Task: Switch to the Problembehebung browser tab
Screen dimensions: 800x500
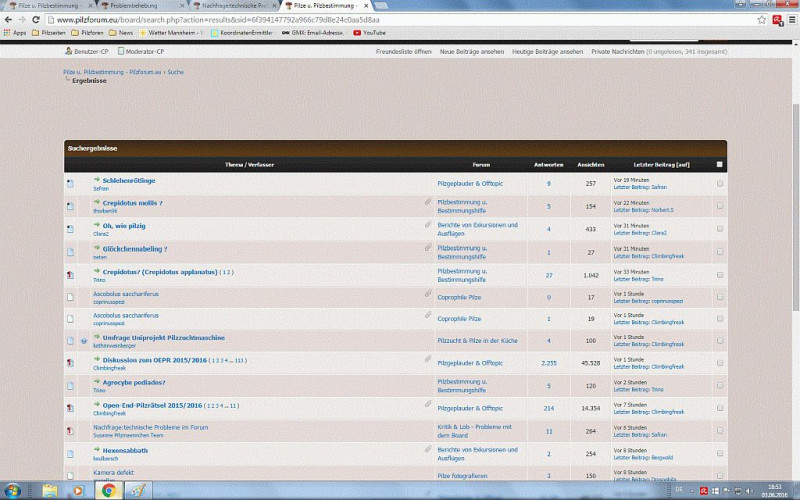Action: (133, 5)
